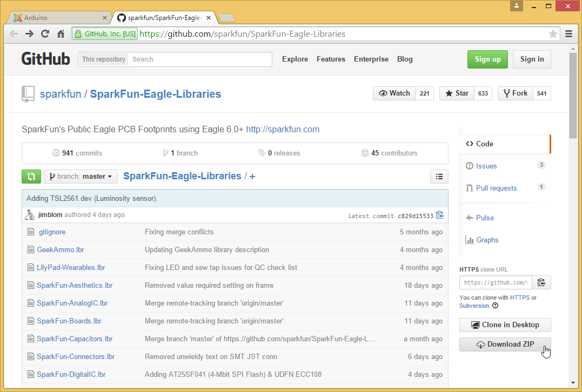Screen dimensions: 582x392
Task: Open Pull requests in the sidebar
Action: (x=496, y=188)
